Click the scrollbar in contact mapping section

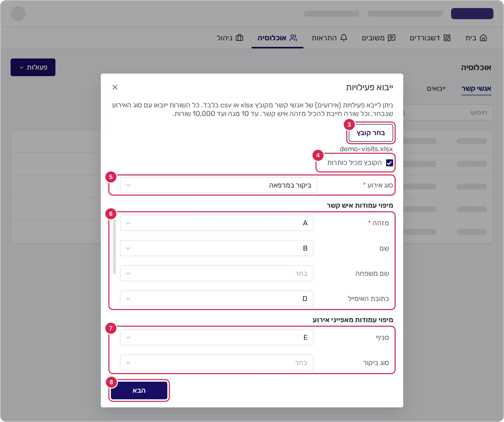point(114,246)
